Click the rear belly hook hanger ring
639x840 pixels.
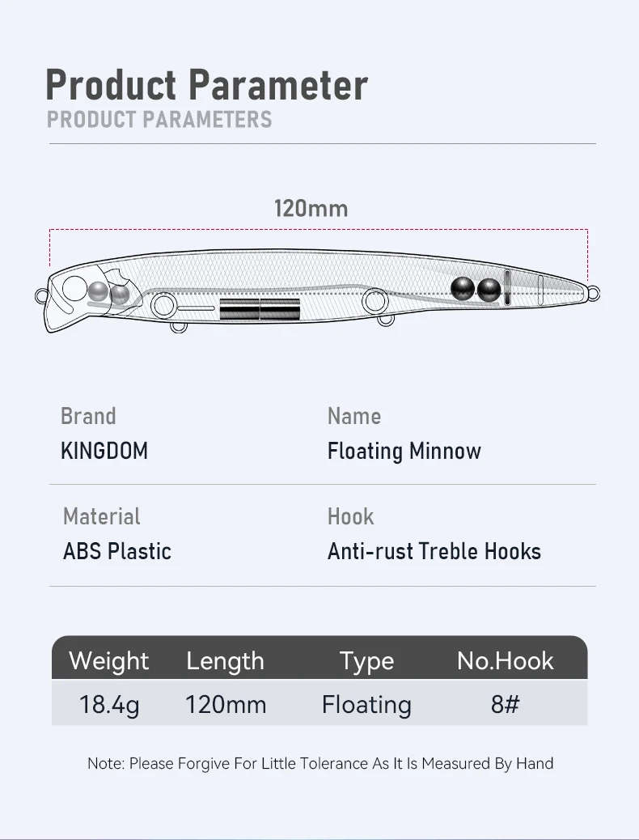[387, 320]
